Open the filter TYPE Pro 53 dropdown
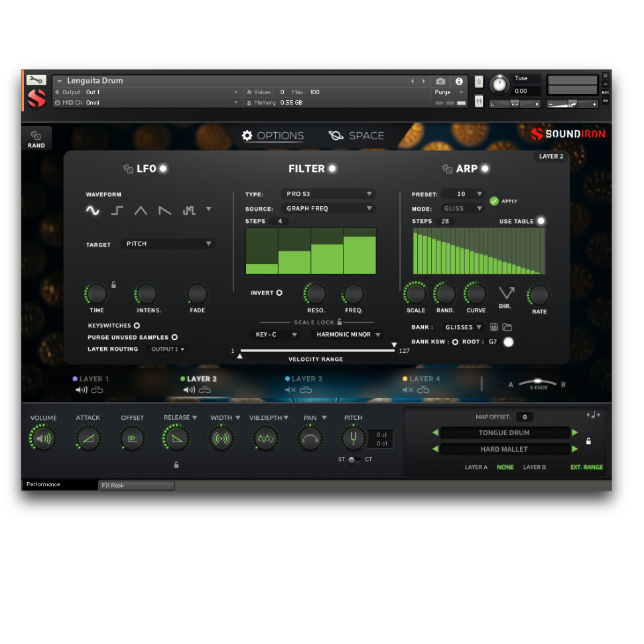 (x=328, y=194)
